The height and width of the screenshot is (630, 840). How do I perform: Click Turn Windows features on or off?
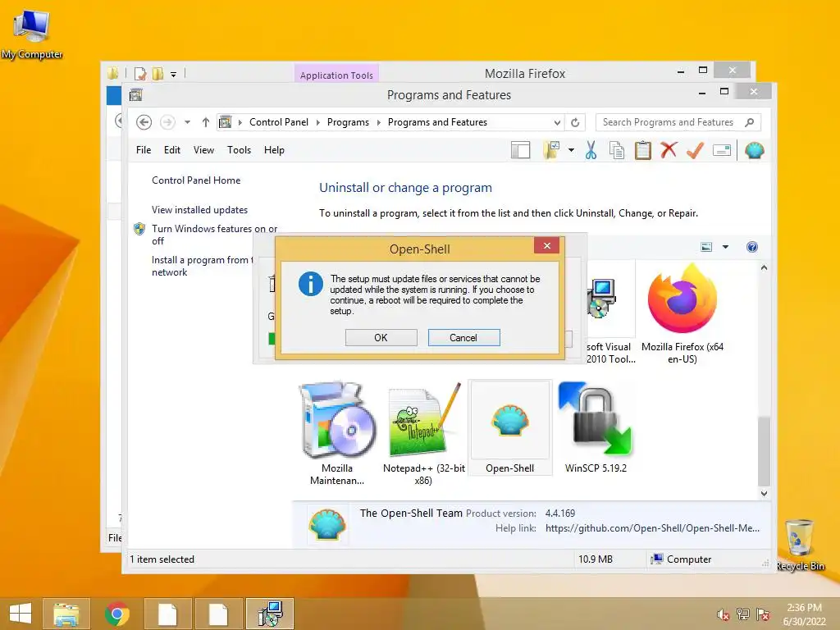(x=214, y=235)
